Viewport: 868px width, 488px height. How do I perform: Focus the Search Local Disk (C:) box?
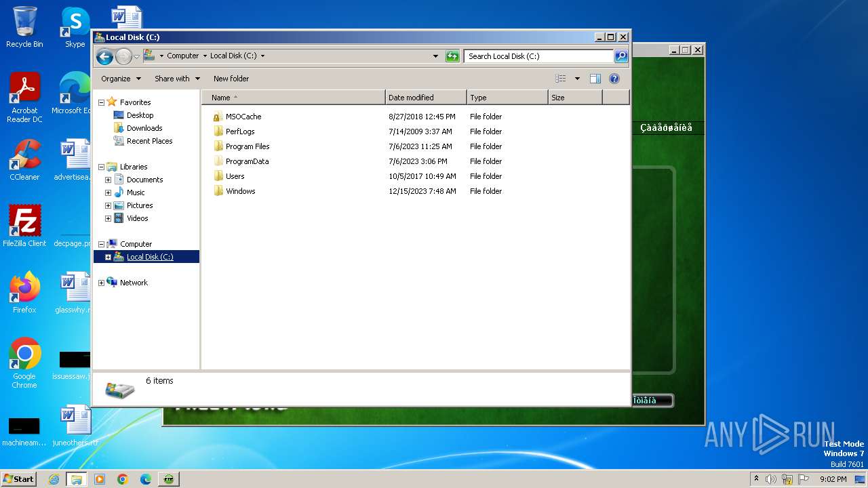(x=539, y=56)
